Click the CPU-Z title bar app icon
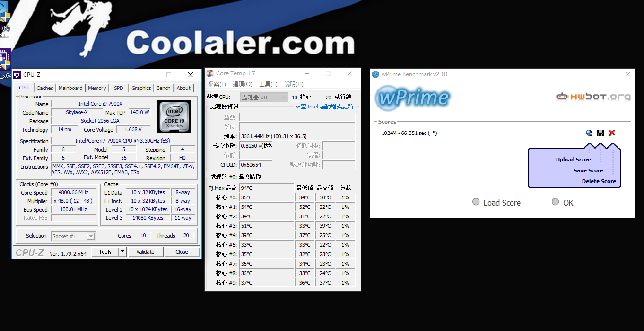644x331 pixels. coord(17,75)
